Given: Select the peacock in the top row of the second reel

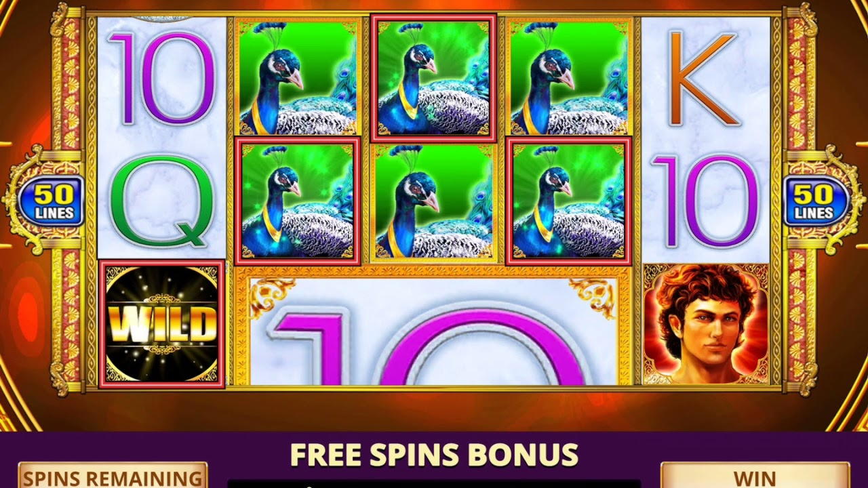Looking at the screenshot, I should pos(297,77).
